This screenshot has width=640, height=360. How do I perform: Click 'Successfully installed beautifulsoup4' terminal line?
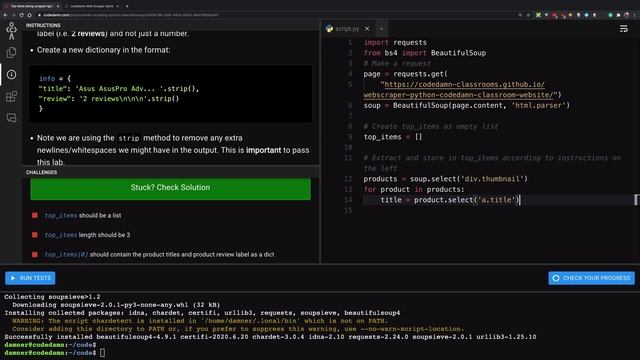coord(270,337)
